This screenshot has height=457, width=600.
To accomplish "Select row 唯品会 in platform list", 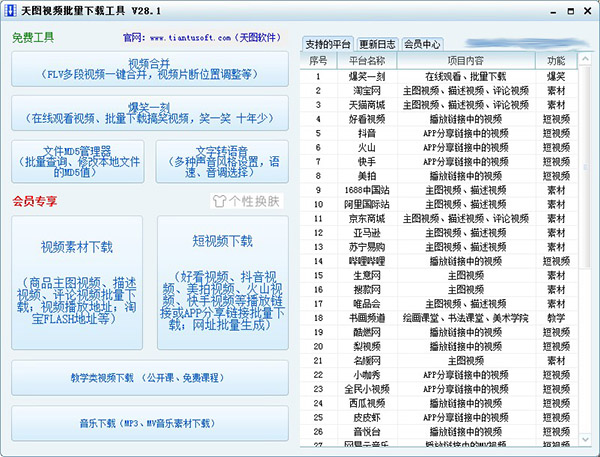I will pos(439,304).
